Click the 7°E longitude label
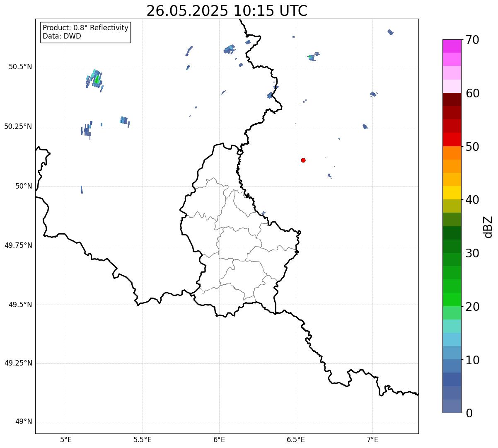 point(373,439)
